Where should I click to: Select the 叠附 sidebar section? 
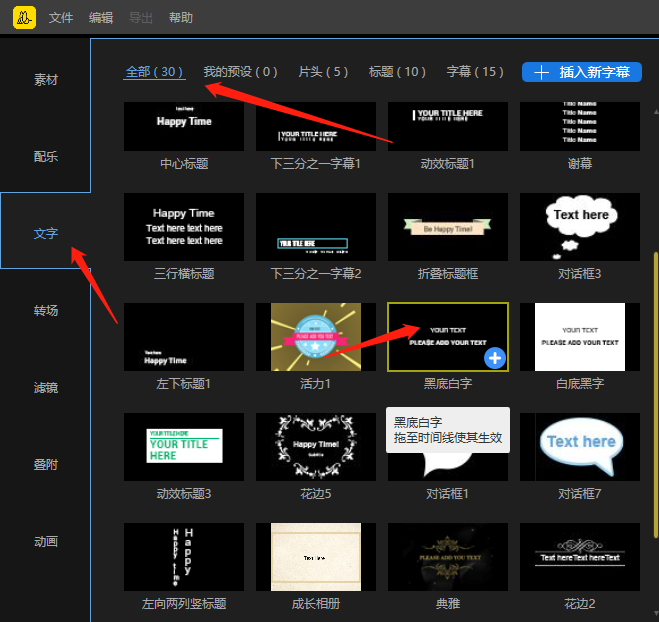[46, 465]
